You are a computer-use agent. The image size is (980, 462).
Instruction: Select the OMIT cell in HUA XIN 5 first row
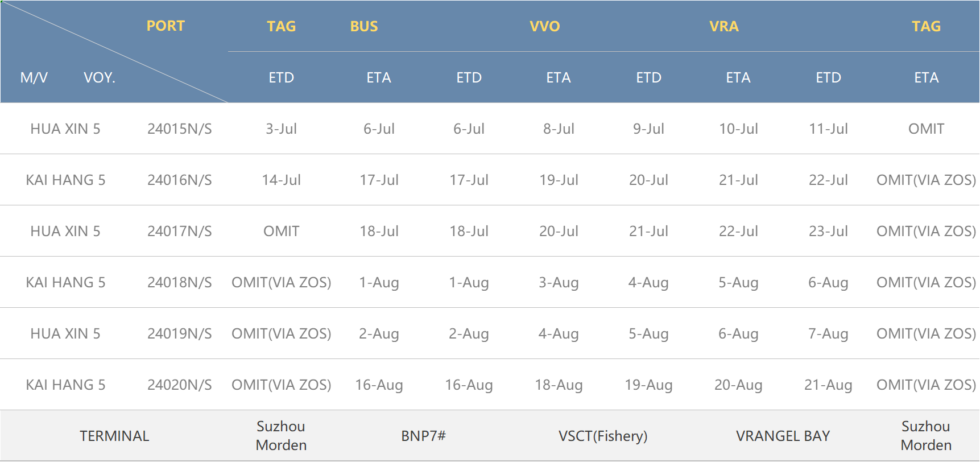(x=927, y=129)
